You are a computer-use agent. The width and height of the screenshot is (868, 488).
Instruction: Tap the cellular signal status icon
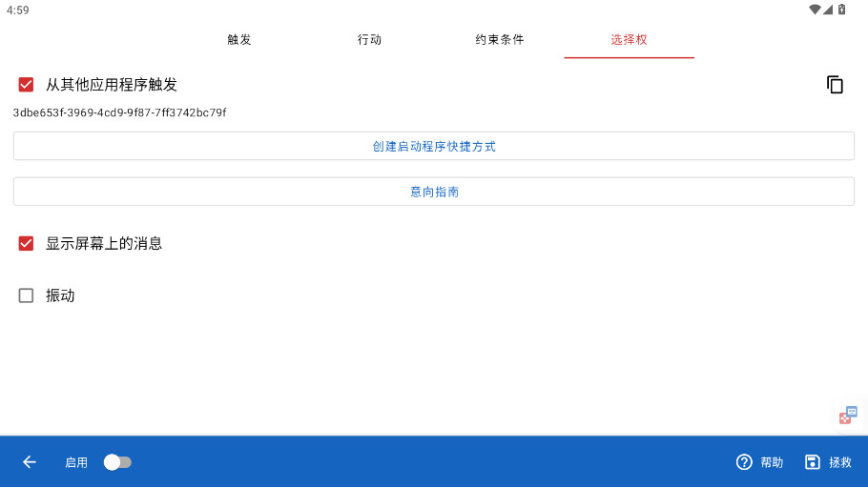[x=827, y=10]
